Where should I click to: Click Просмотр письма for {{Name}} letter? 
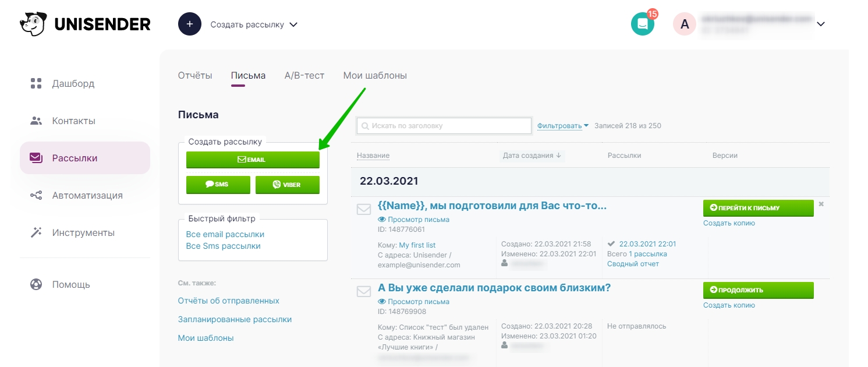coord(419,220)
